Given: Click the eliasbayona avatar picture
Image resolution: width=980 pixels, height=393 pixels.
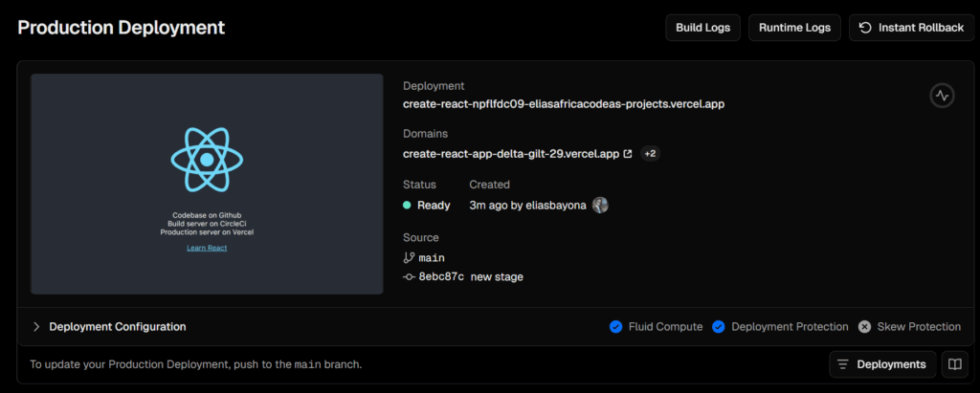Looking at the screenshot, I should [600, 205].
